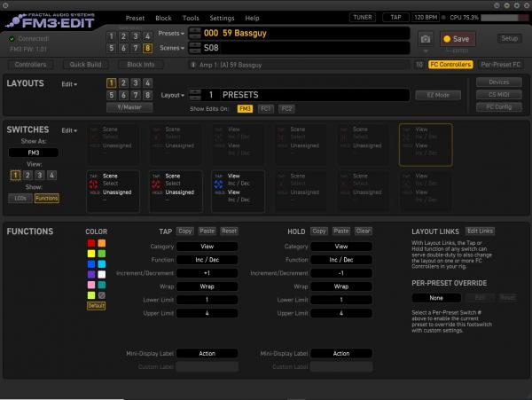Click the Save button
Image resolution: width=532 pixels, height=400 pixels.
point(458,39)
